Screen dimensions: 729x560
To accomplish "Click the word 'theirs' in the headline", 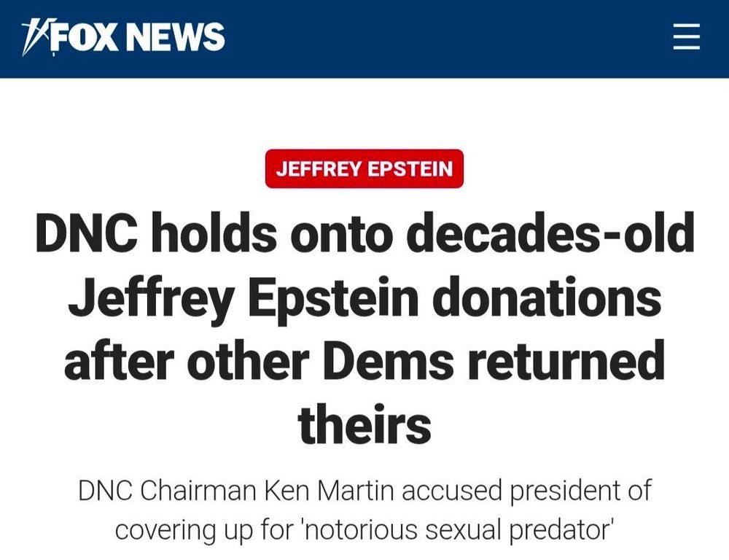I will [x=364, y=424].
